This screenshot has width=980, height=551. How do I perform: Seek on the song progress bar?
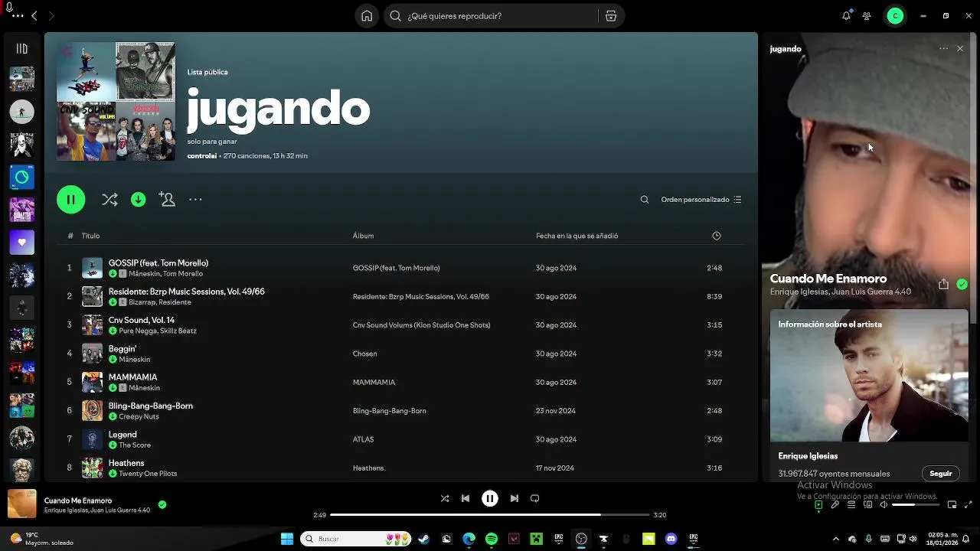490,515
